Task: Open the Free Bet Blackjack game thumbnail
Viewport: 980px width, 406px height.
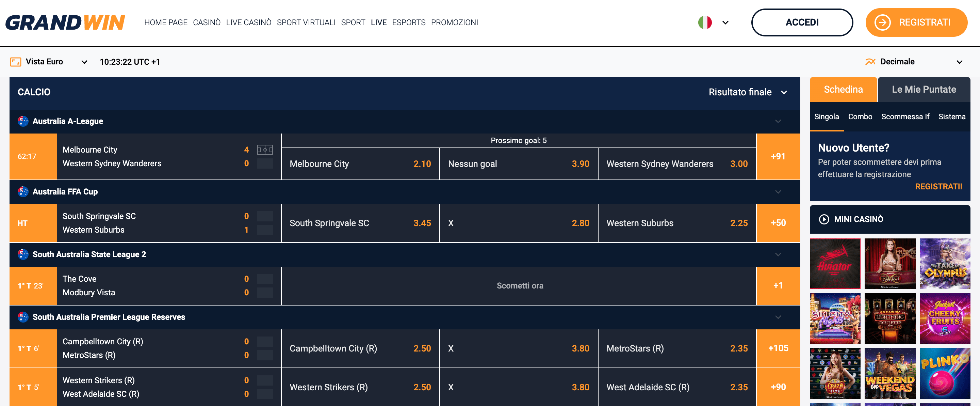Action: pyautogui.click(x=890, y=264)
